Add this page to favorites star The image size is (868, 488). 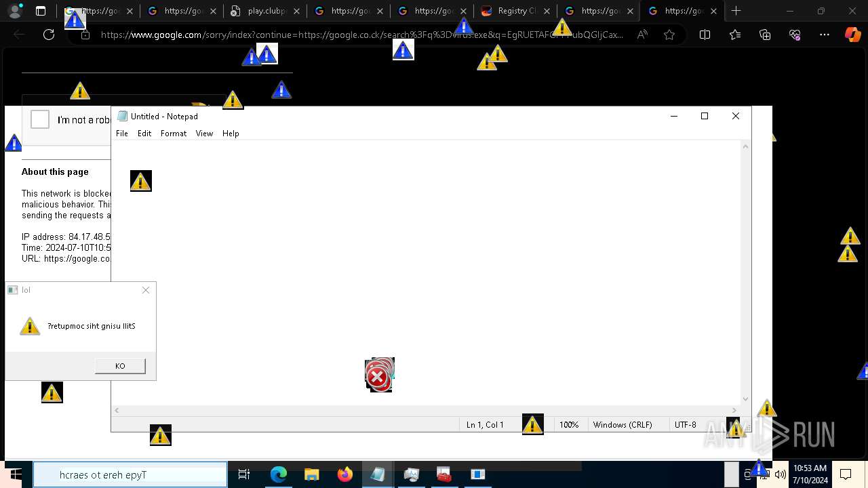point(669,35)
